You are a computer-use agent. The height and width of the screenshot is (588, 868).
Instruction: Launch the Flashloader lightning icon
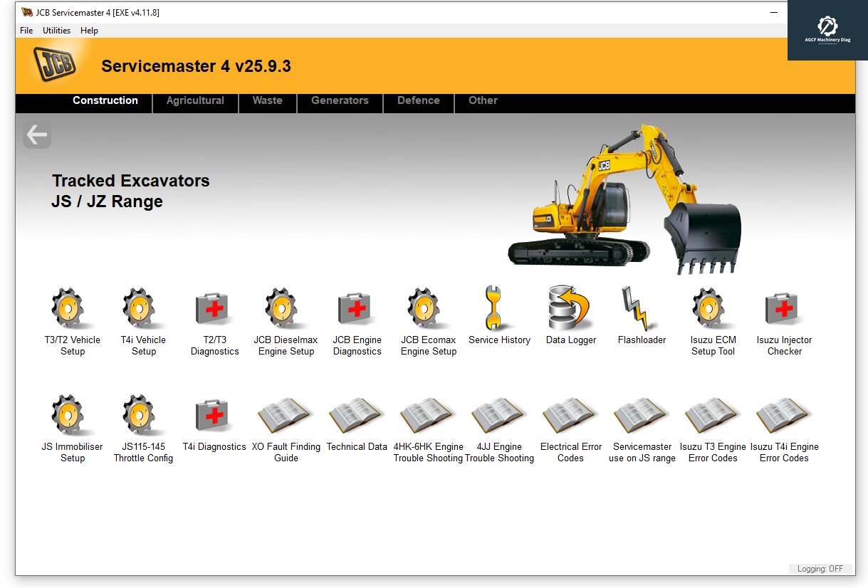pyautogui.click(x=642, y=309)
